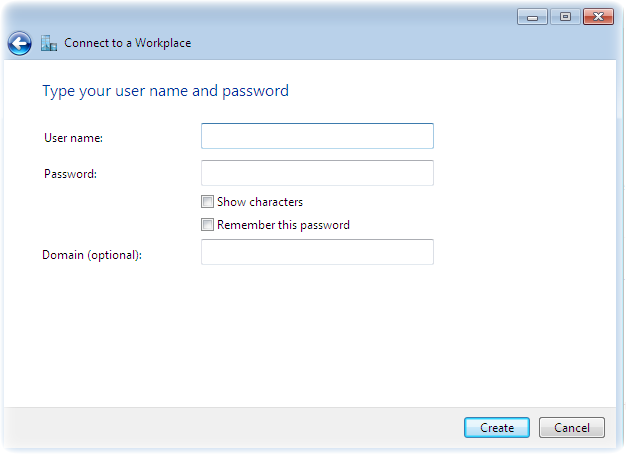Image resolution: width=626 pixels, height=454 pixels.
Task: Click the 'Show characters' label text
Action: pos(260,202)
